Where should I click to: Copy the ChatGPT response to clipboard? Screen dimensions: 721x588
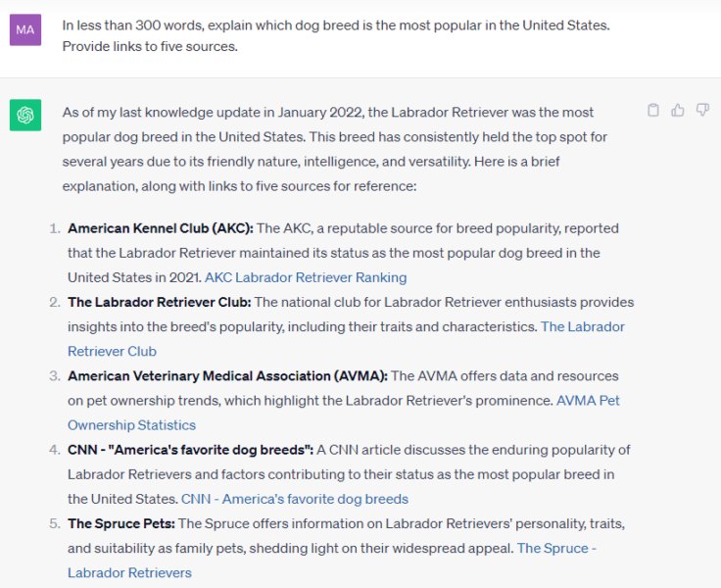[x=653, y=111]
